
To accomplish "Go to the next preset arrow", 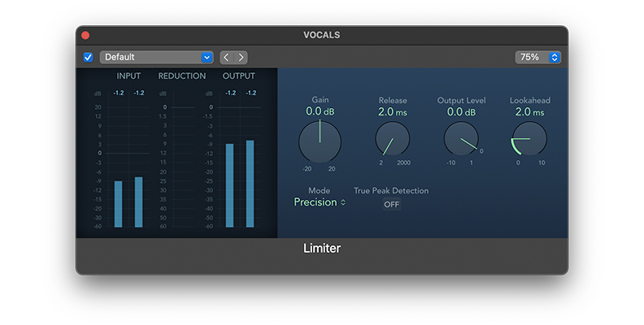I will (241, 58).
